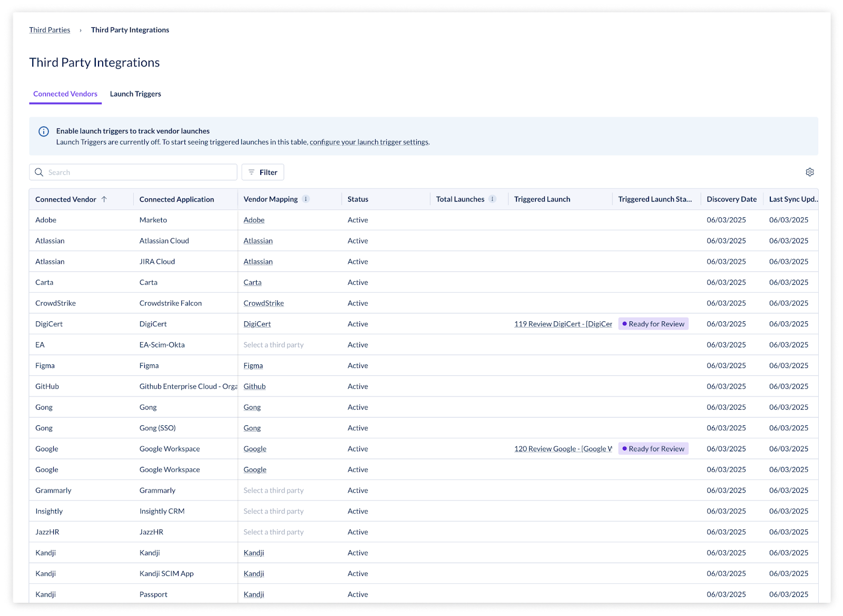Open the 119 Review DigiCert launch link
The height and width of the screenshot is (616, 843).
pyautogui.click(x=563, y=324)
